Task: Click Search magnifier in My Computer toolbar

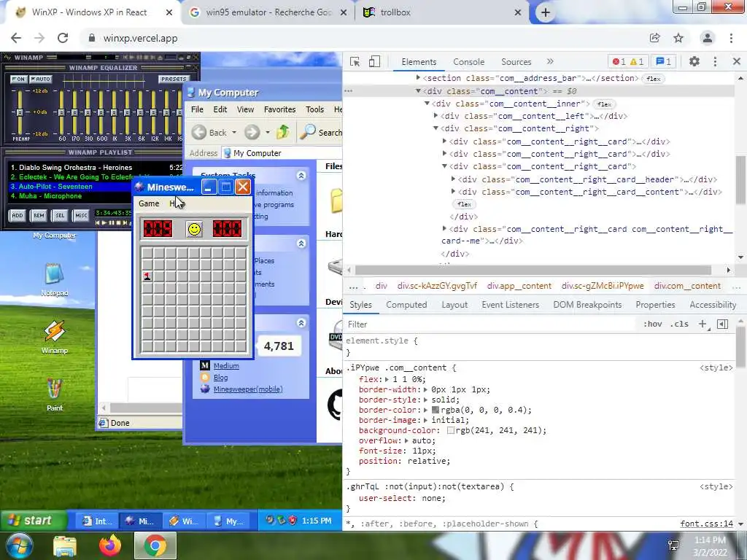Action: [x=307, y=132]
